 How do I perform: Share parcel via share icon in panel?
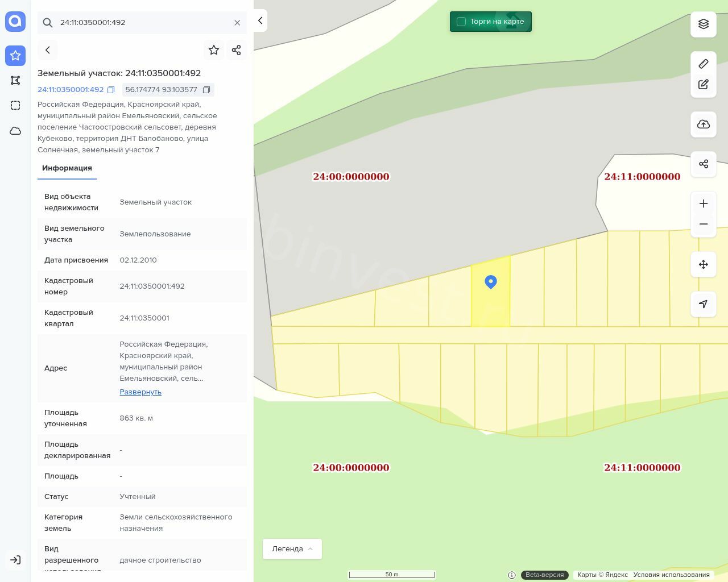[237, 50]
